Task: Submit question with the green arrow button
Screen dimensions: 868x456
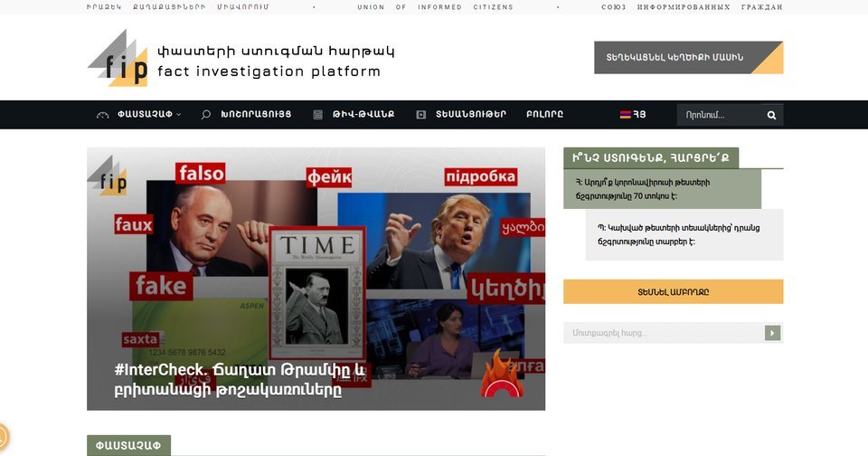Action: point(772,332)
